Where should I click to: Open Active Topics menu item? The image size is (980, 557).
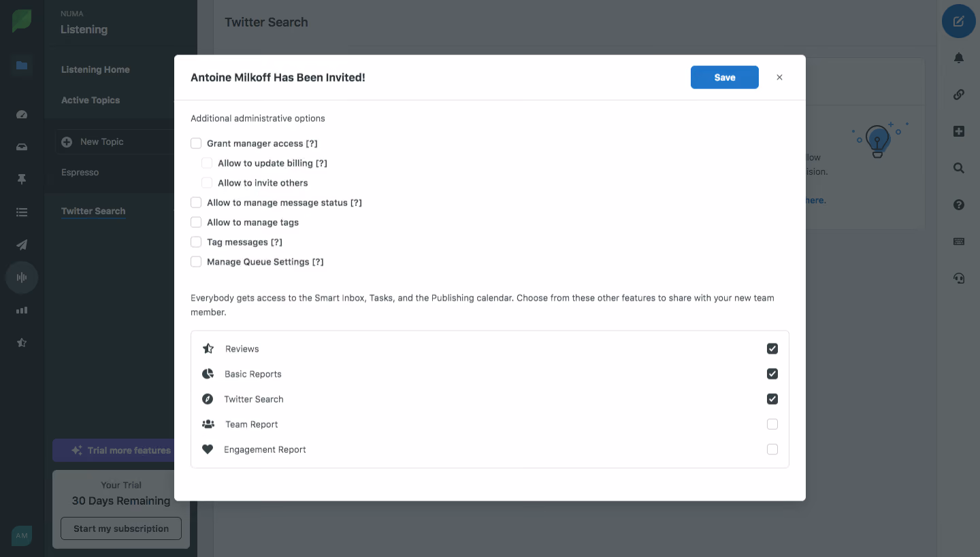click(91, 100)
